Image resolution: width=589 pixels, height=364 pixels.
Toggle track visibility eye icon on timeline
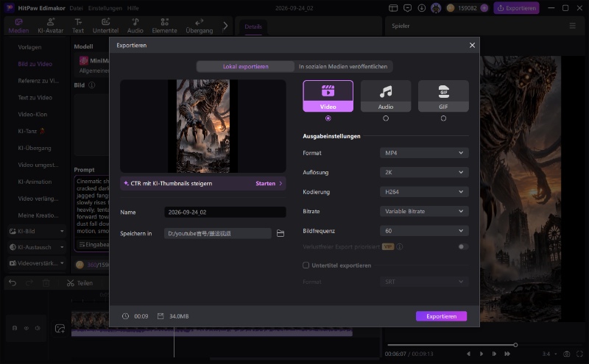click(27, 328)
